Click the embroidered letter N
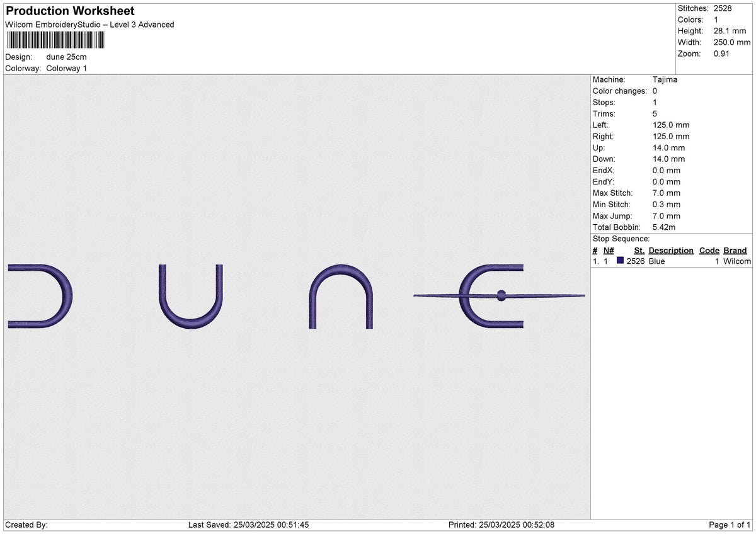 tap(341, 297)
